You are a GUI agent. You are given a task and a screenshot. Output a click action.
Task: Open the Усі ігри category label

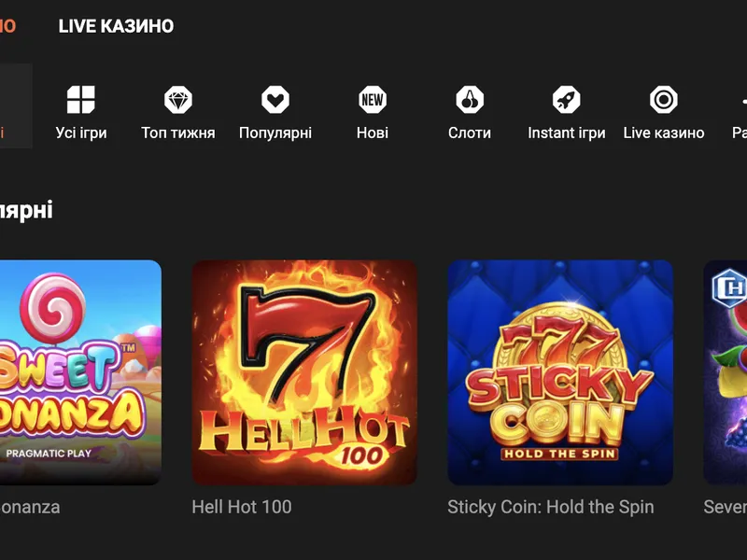(81, 133)
